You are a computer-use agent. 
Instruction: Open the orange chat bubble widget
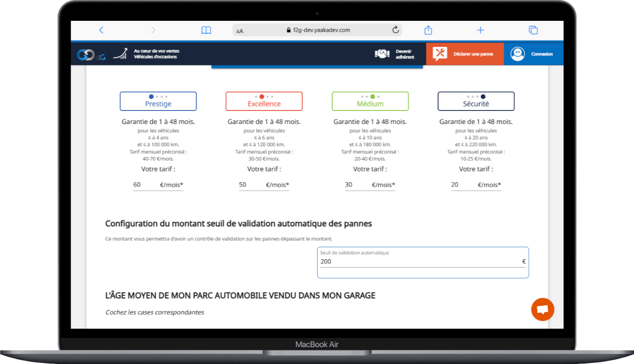(x=543, y=310)
